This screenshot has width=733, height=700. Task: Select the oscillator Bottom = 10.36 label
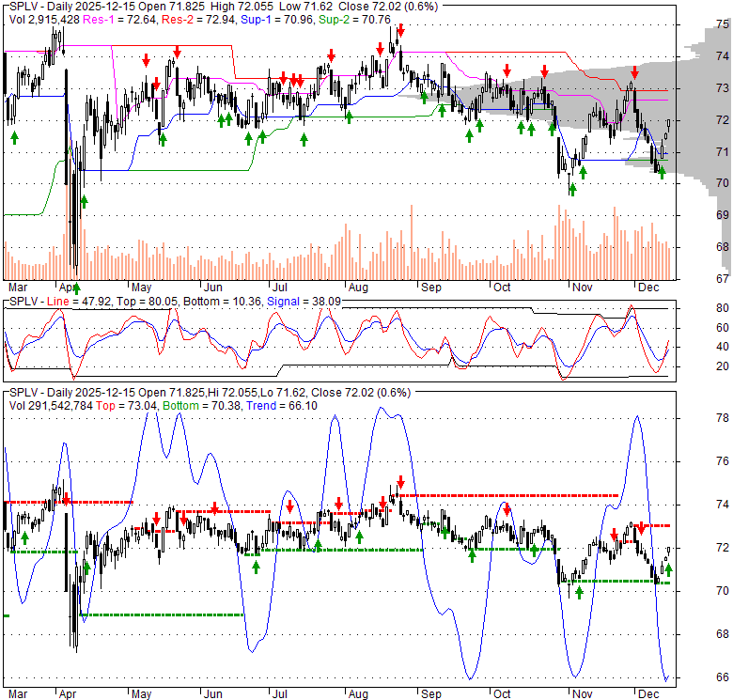click(x=222, y=302)
